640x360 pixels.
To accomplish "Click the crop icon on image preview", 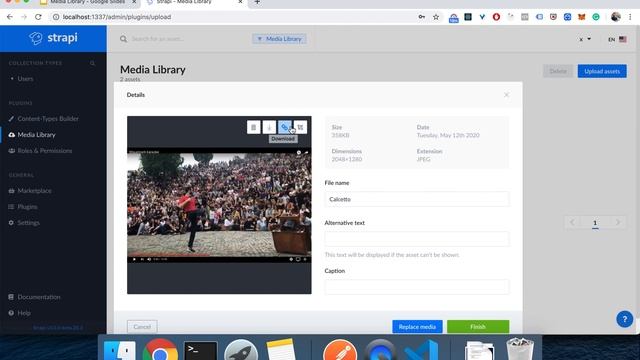I will [300, 127].
